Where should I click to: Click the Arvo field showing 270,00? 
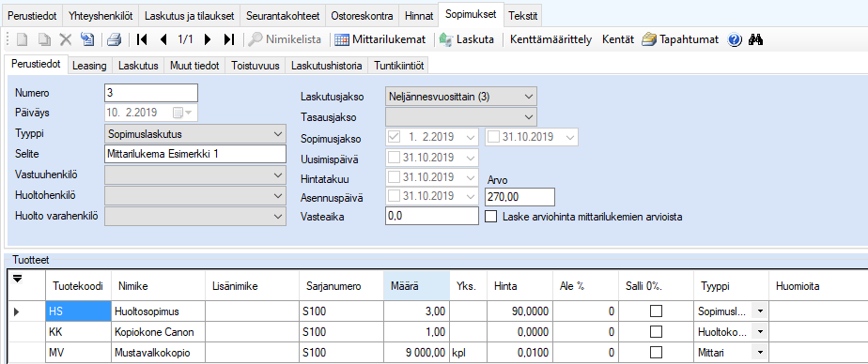point(519,196)
